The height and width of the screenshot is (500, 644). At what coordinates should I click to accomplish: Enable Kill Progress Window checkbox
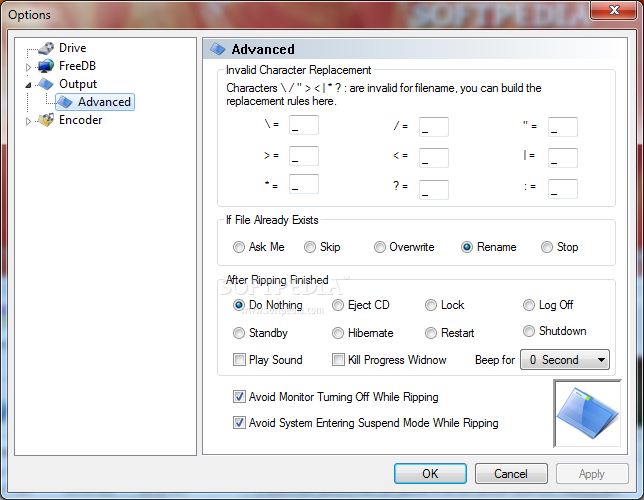pyautogui.click(x=338, y=360)
